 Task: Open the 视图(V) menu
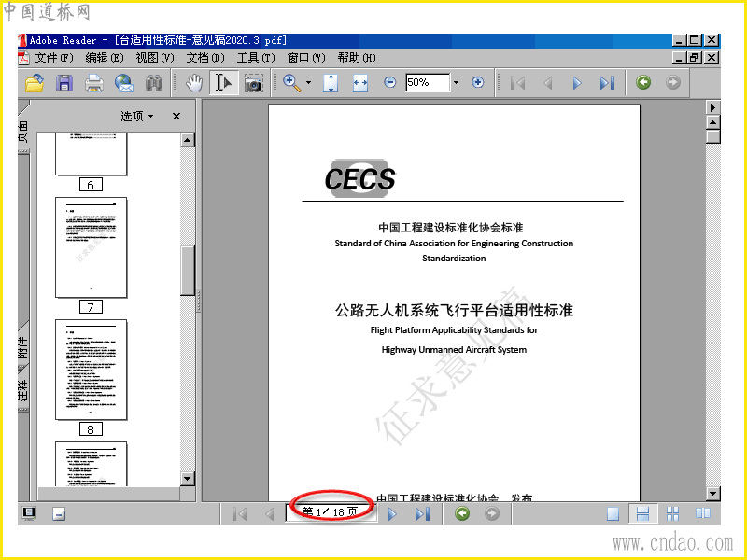coord(155,58)
